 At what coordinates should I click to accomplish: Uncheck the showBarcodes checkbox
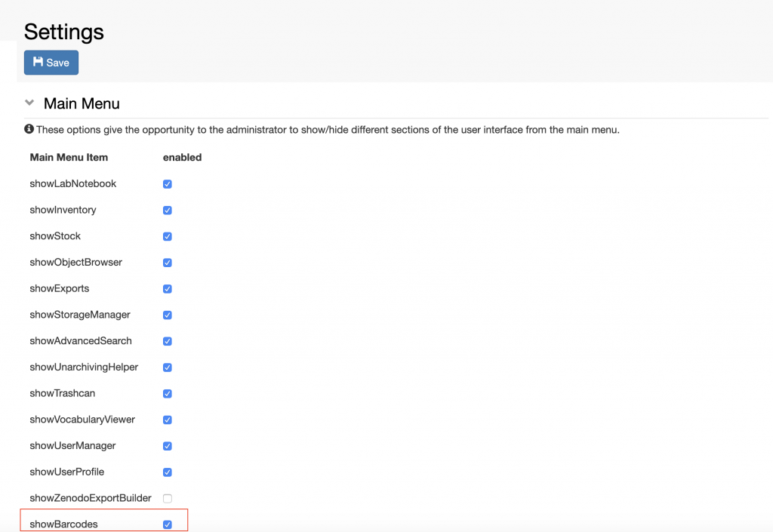pyautogui.click(x=168, y=524)
